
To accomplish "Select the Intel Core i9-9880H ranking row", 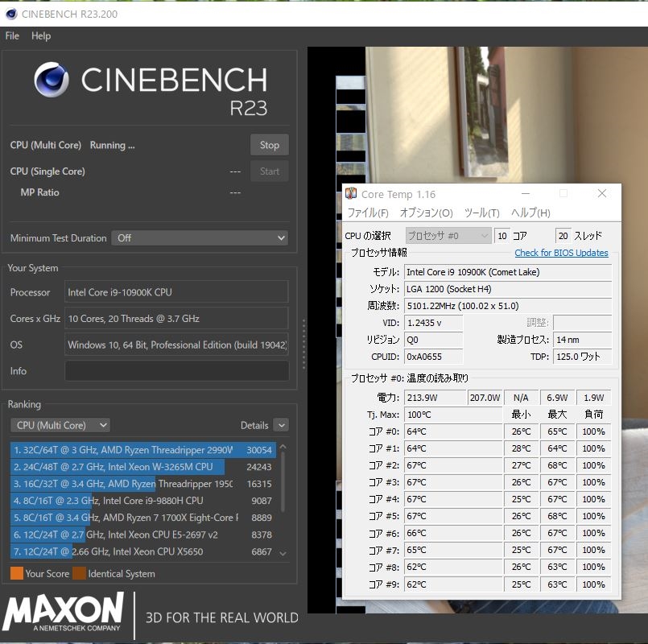I will point(143,501).
